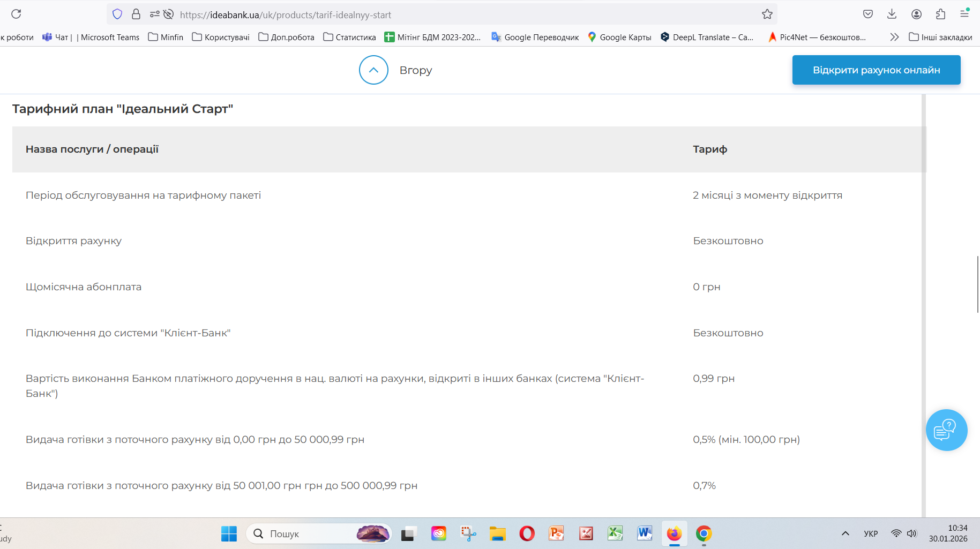Open the Статистика bookmarks folder
The image size is (980, 549).
click(x=349, y=37)
